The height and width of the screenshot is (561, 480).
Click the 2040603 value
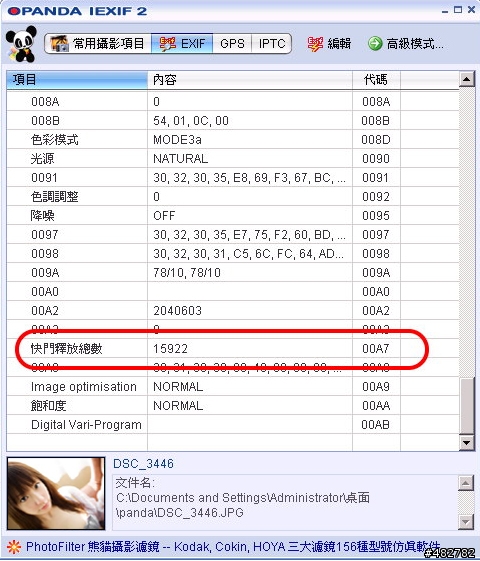pos(177,311)
